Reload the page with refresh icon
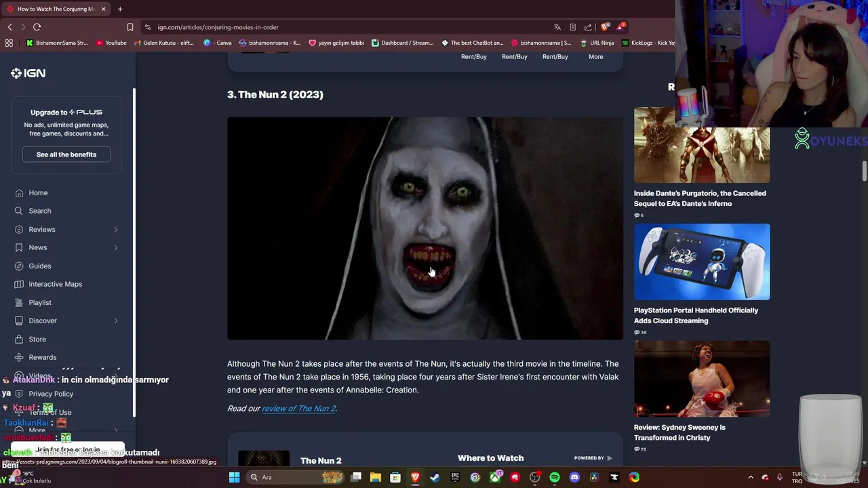The width and height of the screenshot is (868, 488). [37, 27]
